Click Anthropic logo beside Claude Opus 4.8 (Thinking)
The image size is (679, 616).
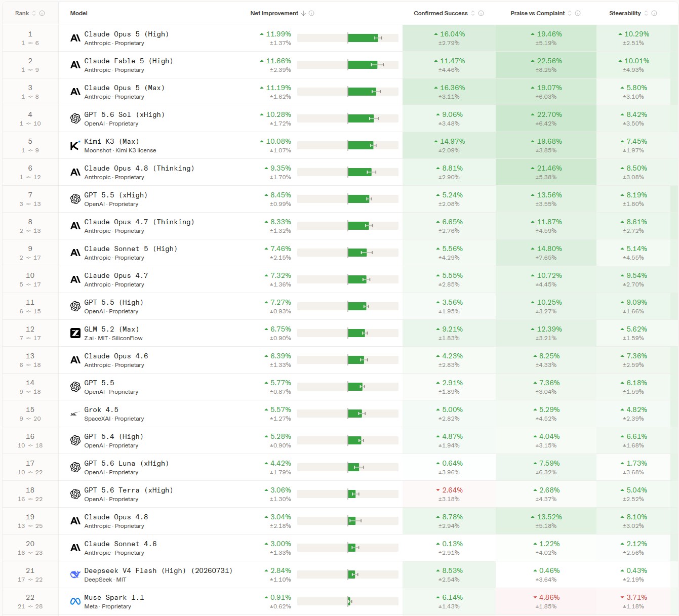coord(75,172)
